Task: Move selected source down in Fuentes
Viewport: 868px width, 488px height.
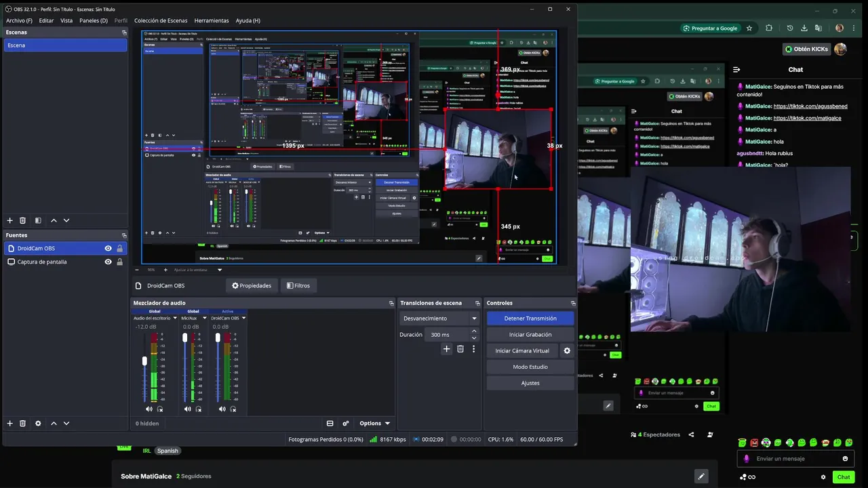Action: click(66, 423)
